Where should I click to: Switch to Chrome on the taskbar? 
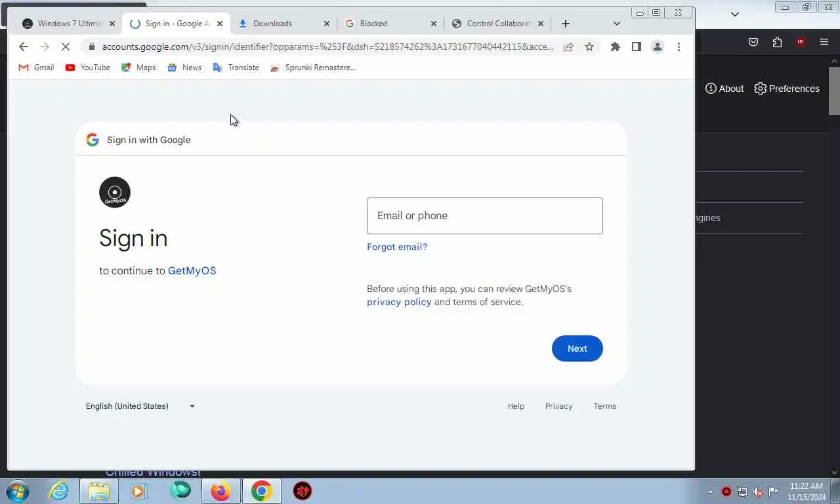pos(262,491)
